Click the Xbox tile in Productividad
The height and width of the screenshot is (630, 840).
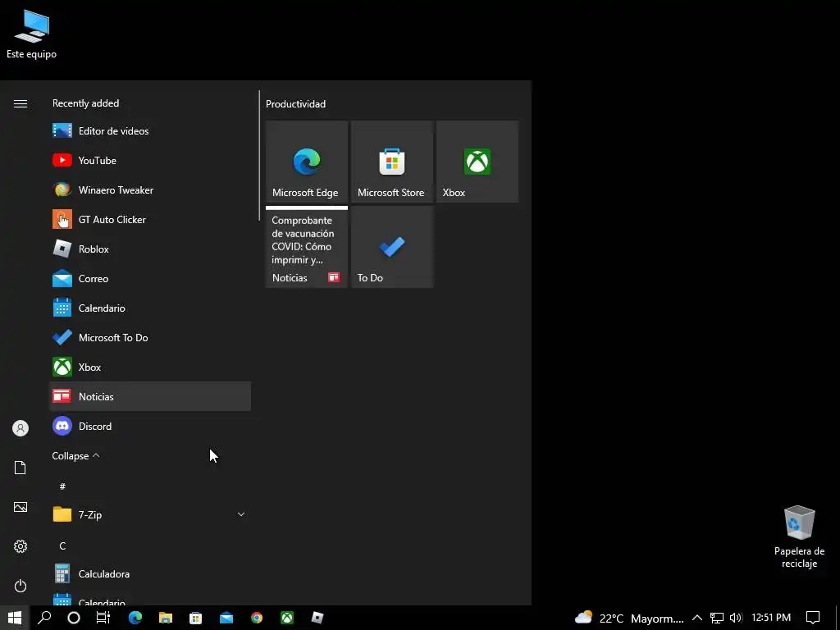[477, 162]
